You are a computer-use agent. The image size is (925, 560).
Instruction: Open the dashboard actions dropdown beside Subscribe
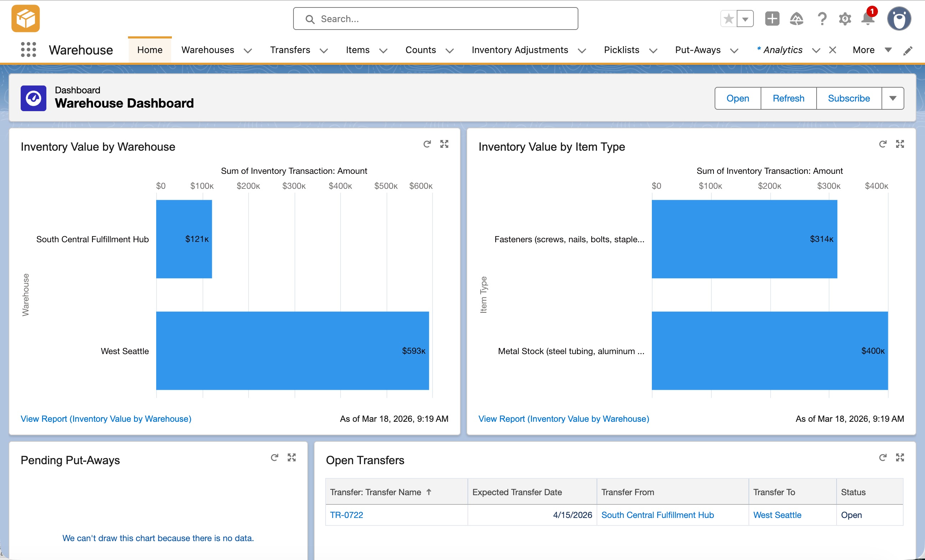coord(893,98)
